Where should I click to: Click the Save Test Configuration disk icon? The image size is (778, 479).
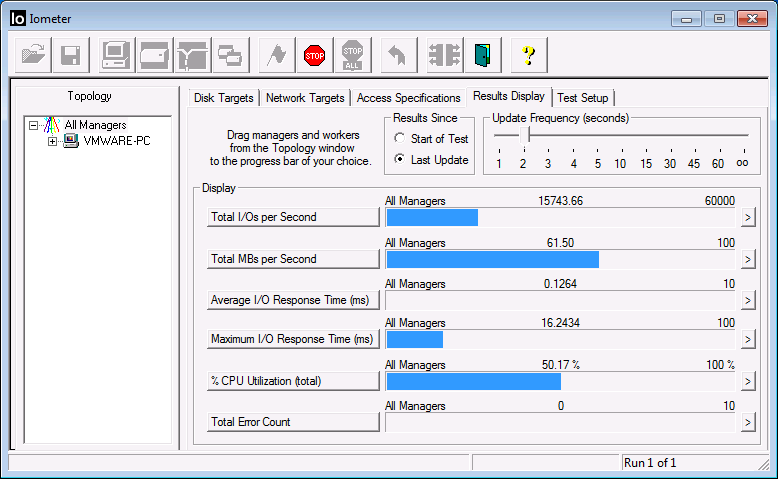pos(71,55)
